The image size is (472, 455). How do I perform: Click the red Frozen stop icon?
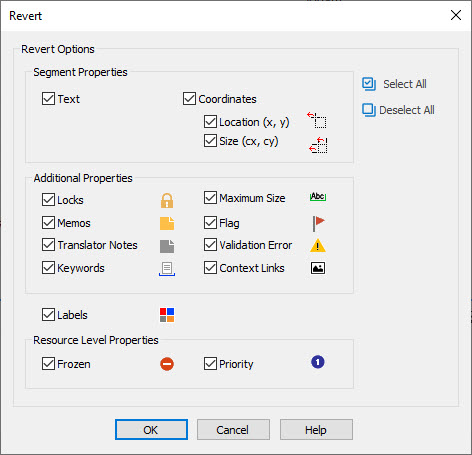[x=167, y=364]
